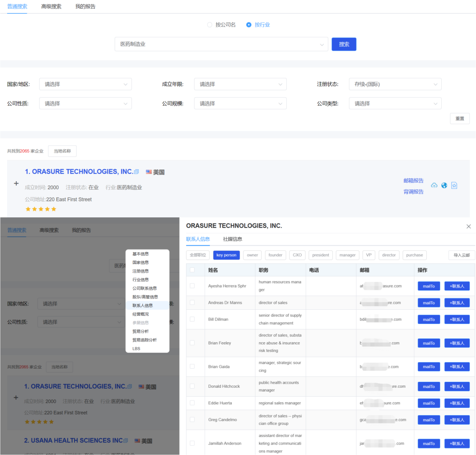
Task: Open the 医药制造业 industry dropdown
Action: pos(221,44)
